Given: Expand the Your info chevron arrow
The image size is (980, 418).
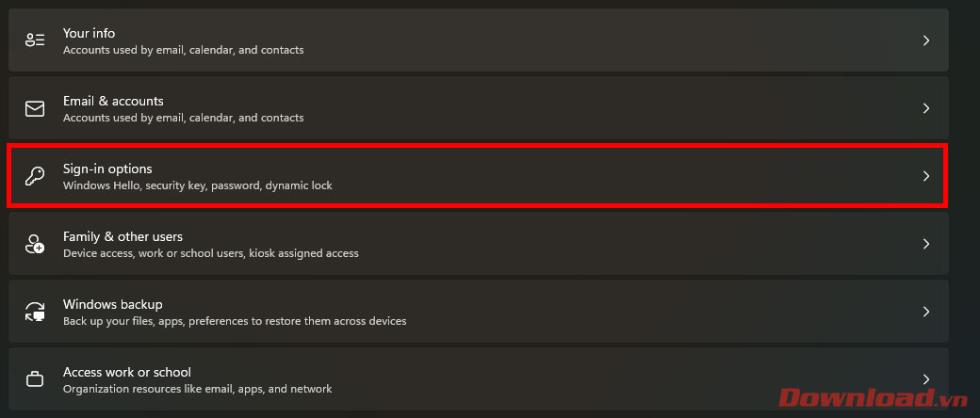Looking at the screenshot, I should (926, 40).
